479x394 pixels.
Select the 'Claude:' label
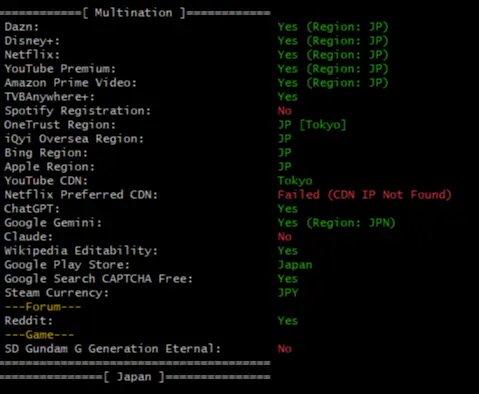point(28,237)
